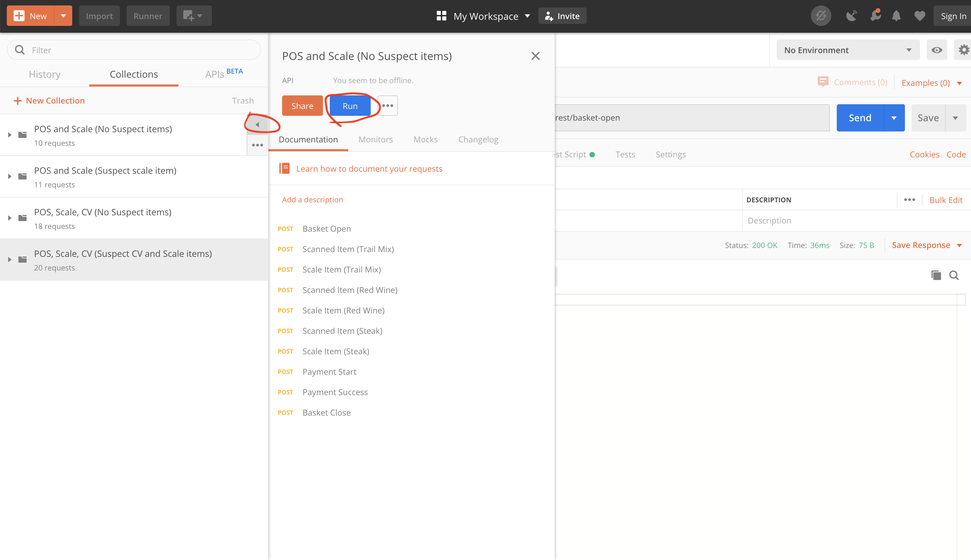The image size is (971, 560).
Task: Expand POS and Scale (No Suspect items)
Action: click(10, 135)
